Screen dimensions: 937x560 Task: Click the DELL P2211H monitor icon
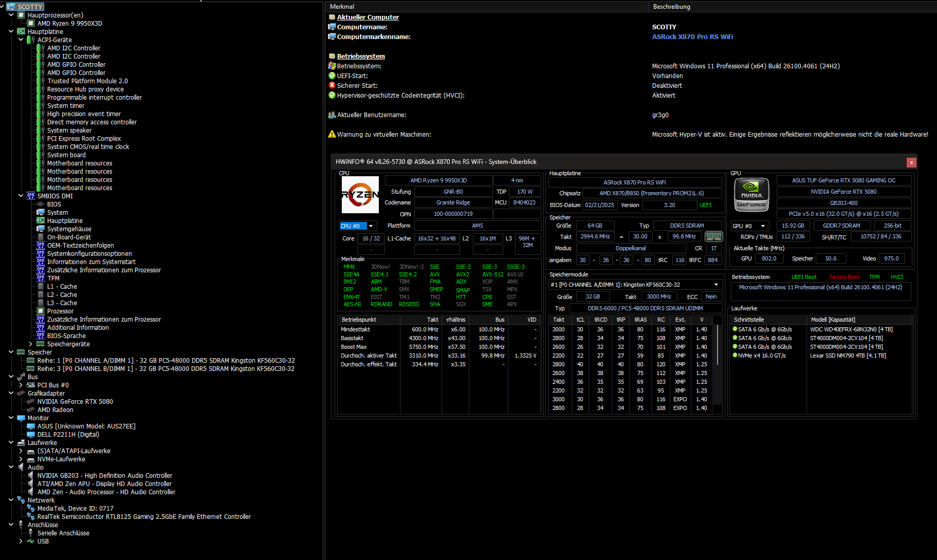[x=31, y=434]
